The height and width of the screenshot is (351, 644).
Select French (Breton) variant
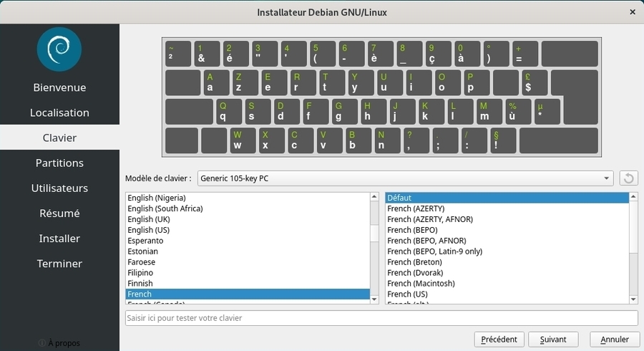(x=507, y=261)
